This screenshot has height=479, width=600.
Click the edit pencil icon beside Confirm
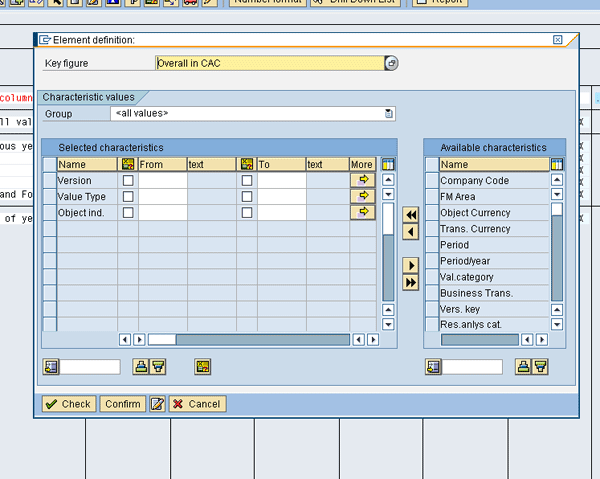(x=157, y=404)
